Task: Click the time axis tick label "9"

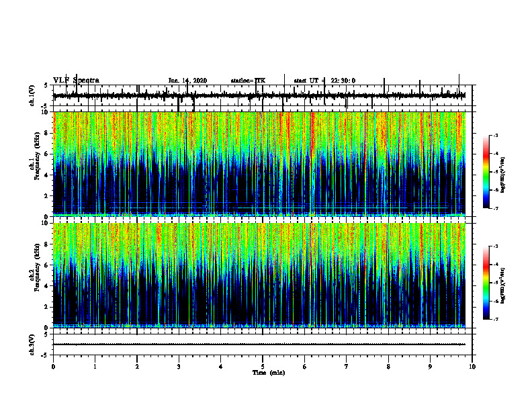Action: (x=430, y=367)
